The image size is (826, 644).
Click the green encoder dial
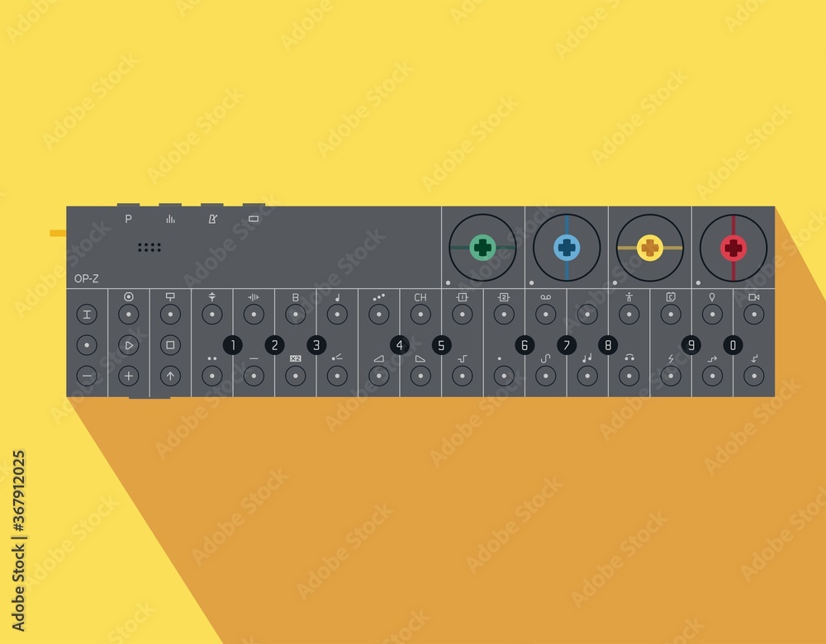482,248
